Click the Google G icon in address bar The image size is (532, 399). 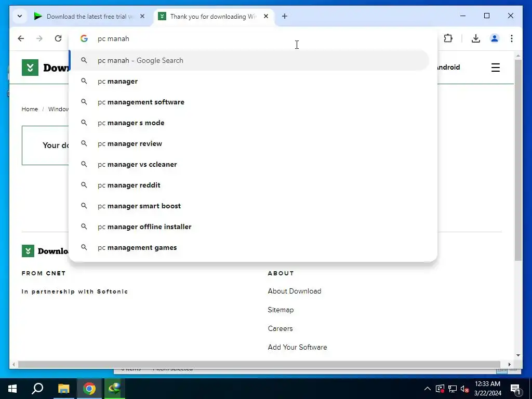pyautogui.click(x=84, y=38)
